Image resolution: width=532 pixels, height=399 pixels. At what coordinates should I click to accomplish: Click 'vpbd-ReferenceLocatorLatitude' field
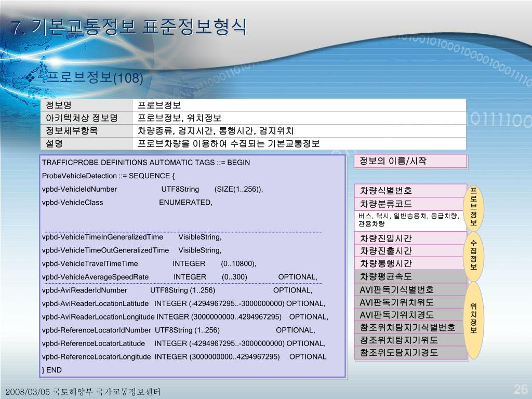94,344
